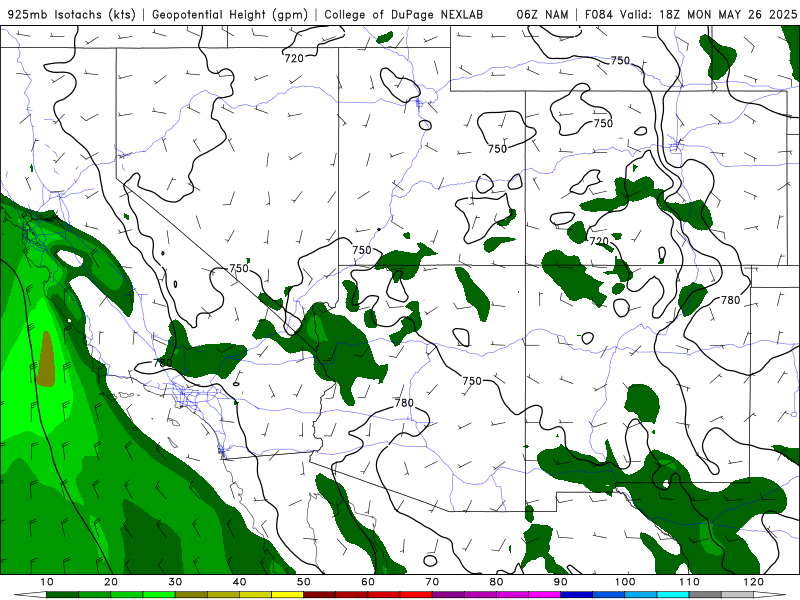This screenshot has height=600, width=800.
Task: Click the '780' contour label in the map center
Action: pyautogui.click(x=404, y=403)
